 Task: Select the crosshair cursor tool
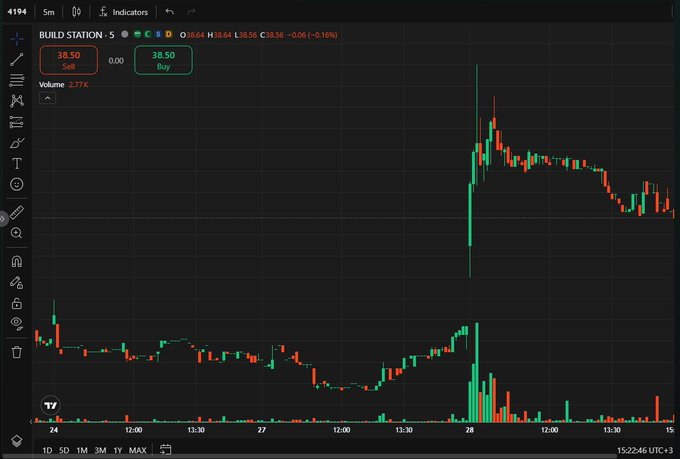pyautogui.click(x=17, y=39)
